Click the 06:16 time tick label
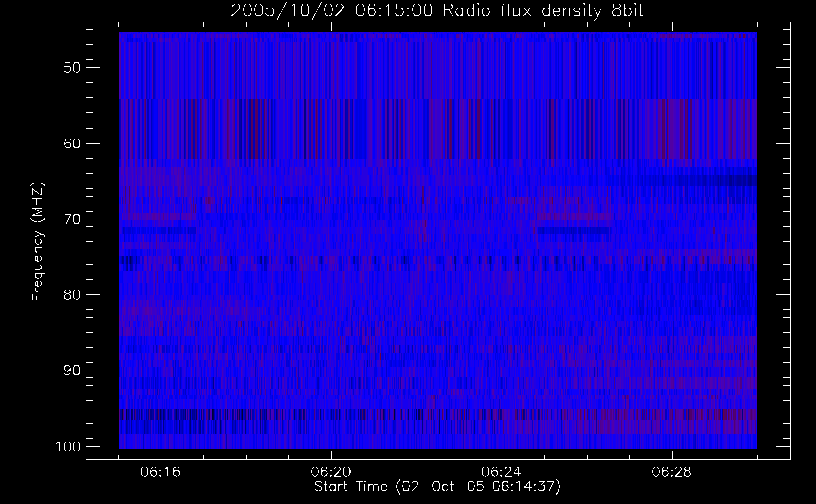 coord(161,472)
